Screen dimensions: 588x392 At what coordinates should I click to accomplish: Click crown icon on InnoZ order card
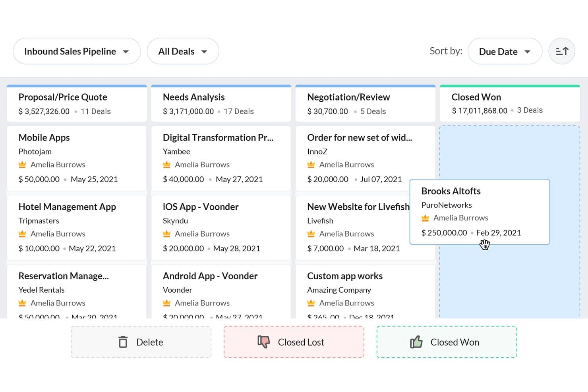pos(311,164)
